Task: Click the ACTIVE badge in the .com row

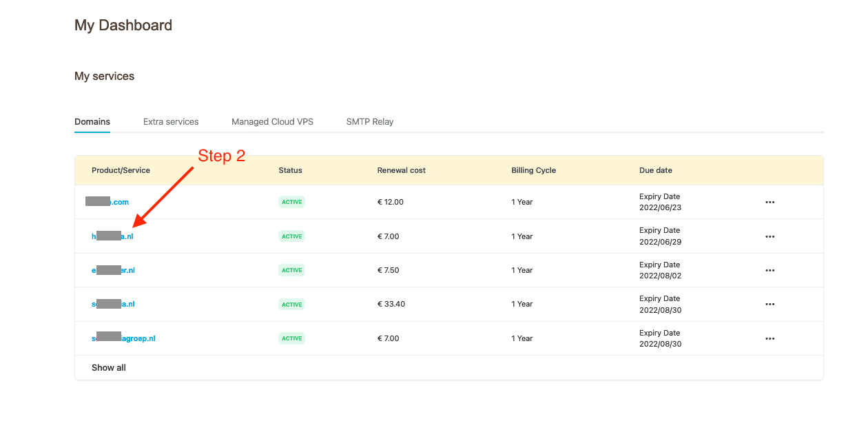Action: [x=291, y=202]
